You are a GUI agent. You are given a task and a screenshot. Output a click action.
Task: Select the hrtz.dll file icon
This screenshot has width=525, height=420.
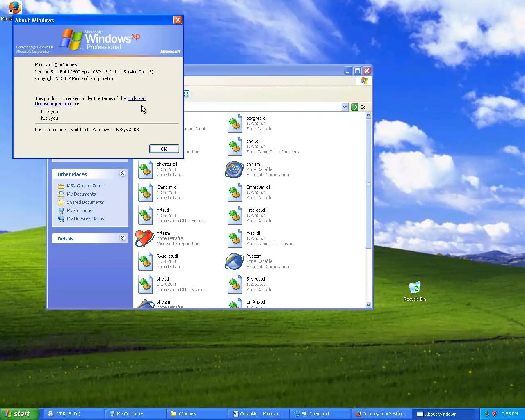coord(145,215)
